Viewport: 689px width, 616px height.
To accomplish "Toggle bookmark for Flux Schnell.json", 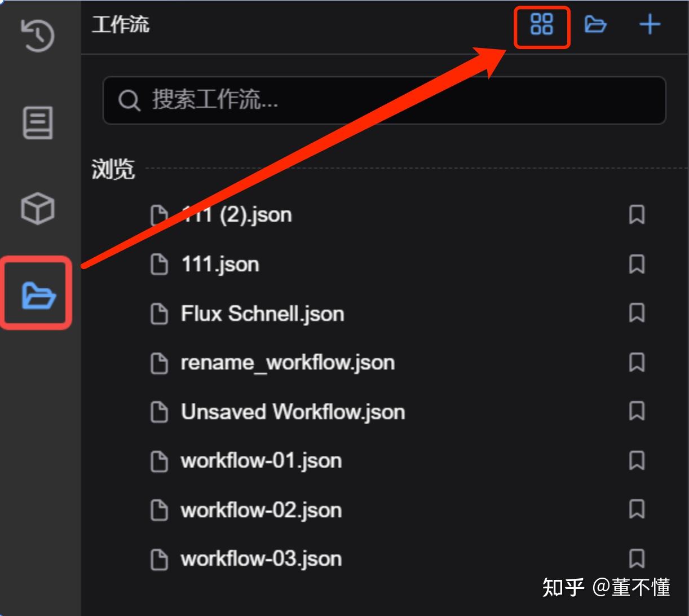I will pyautogui.click(x=637, y=313).
